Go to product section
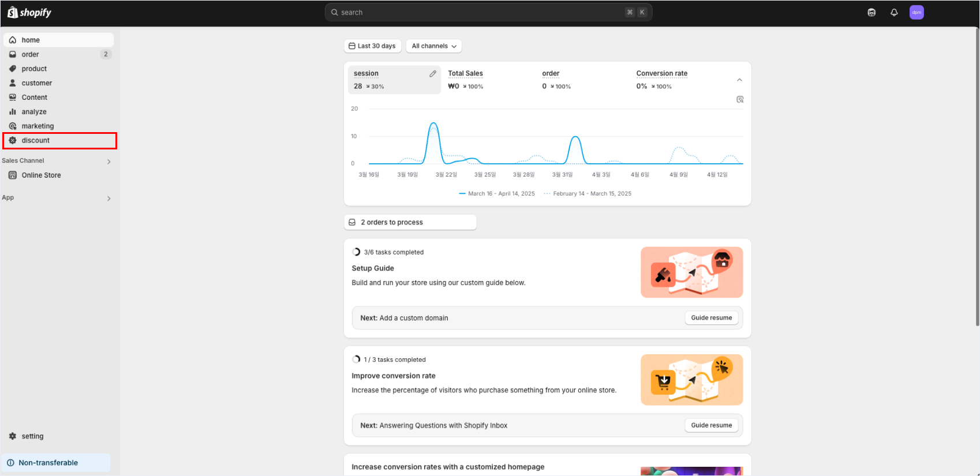This screenshot has height=476, width=980. coord(58,69)
